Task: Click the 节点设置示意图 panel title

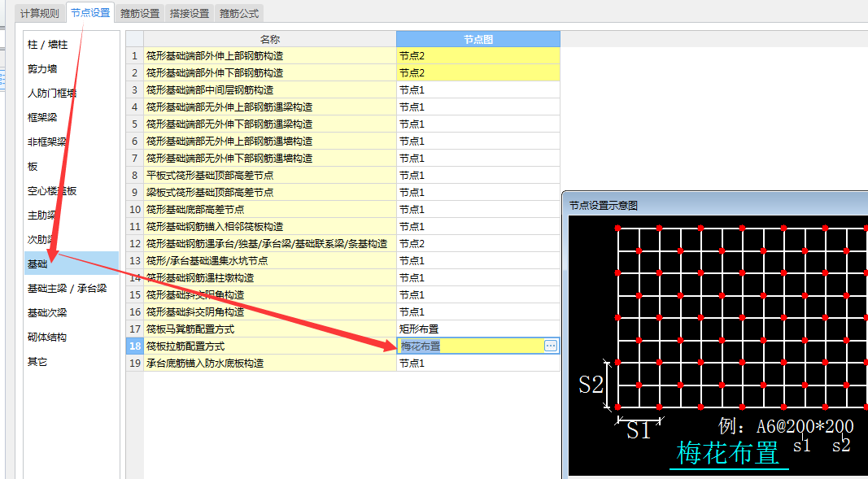Action: [604, 205]
